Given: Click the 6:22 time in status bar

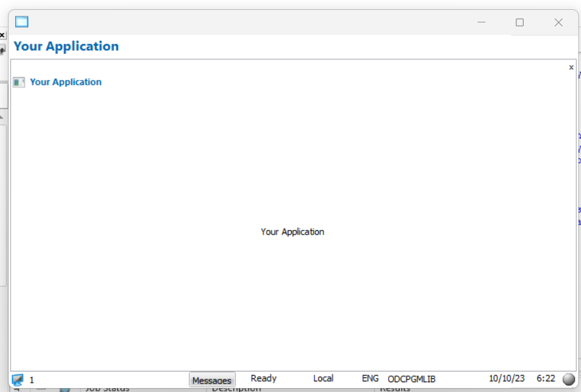Looking at the screenshot, I should coord(546,378).
